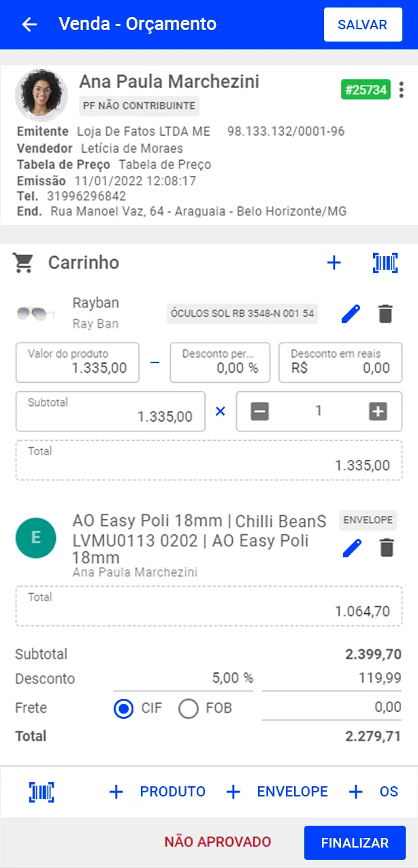418x868 pixels.
Task: Increase Rayban quantity with plus button
Action: [378, 412]
